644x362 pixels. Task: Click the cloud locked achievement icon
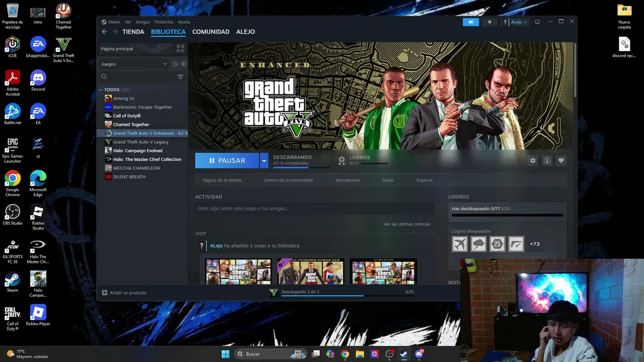coord(478,244)
